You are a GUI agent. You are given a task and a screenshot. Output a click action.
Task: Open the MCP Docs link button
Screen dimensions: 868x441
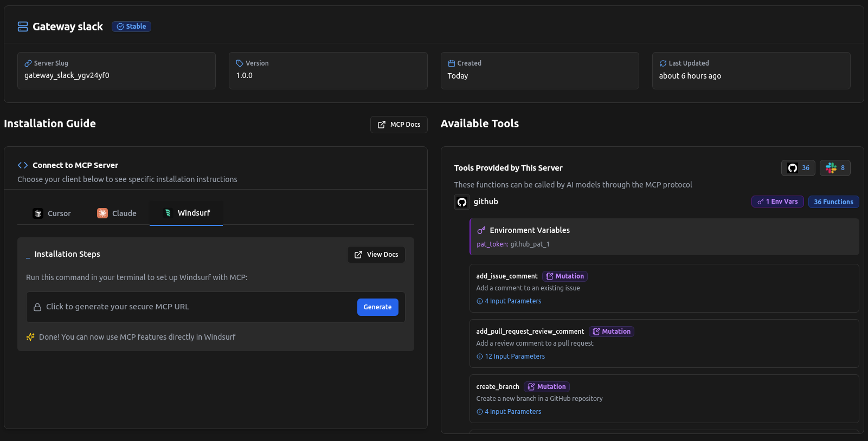click(399, 125)
